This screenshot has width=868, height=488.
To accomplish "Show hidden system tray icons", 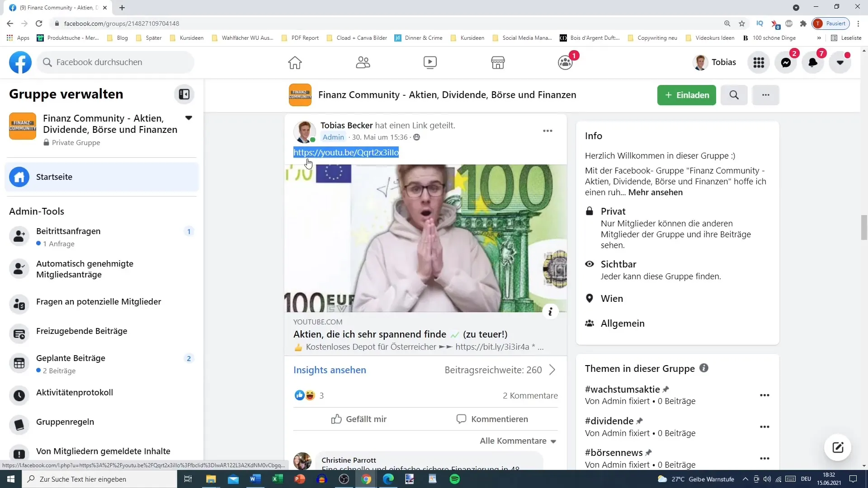I will click(x=745, y=479).
